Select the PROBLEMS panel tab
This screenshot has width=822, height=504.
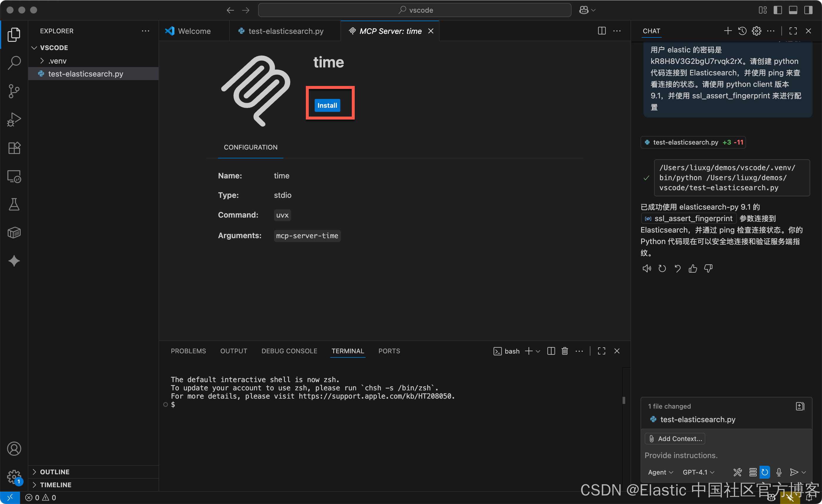(188, 351)
